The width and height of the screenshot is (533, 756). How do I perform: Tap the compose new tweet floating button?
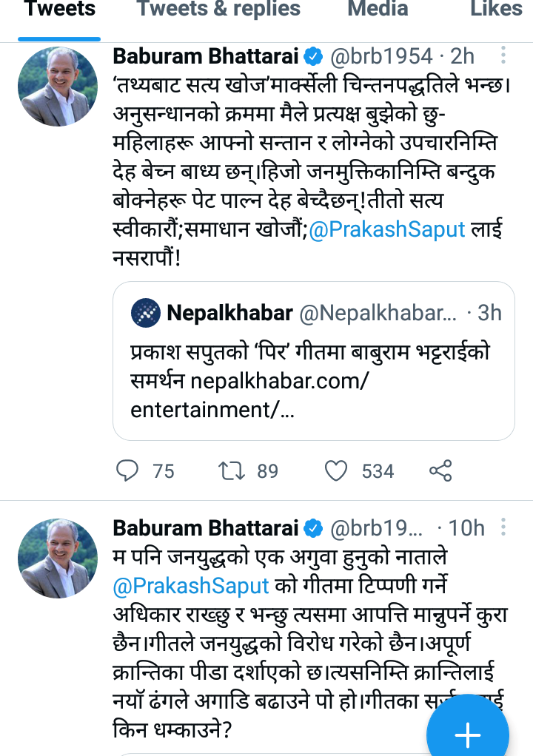click(x=468, y=735)
